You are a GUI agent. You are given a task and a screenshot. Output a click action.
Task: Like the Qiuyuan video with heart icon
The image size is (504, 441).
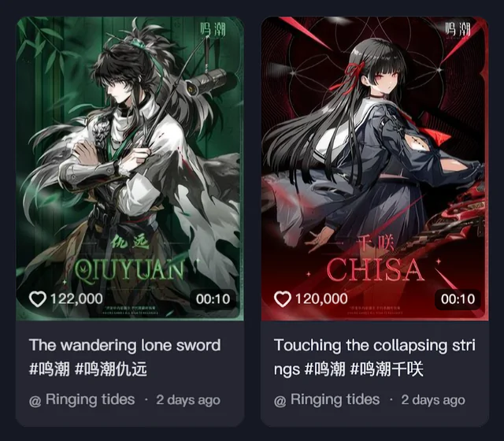pyautogui.click(x=38, y=299)
